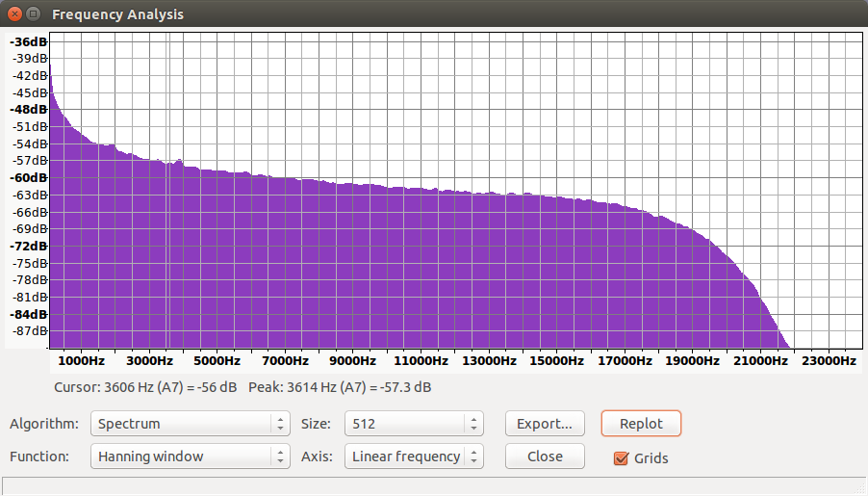The image size is (868, 496).
Task: Click the Cursor: 3606 Hz (A7) readout
Action: 145,387
